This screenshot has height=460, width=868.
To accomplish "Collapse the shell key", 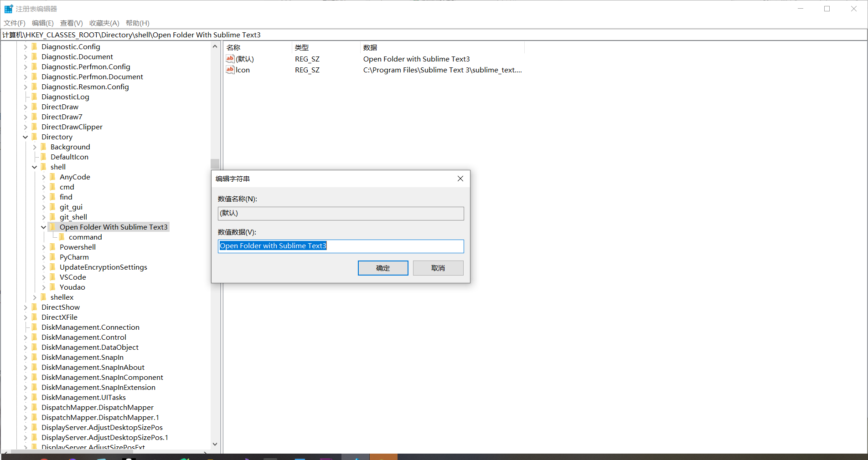I will tap(35, 167).
